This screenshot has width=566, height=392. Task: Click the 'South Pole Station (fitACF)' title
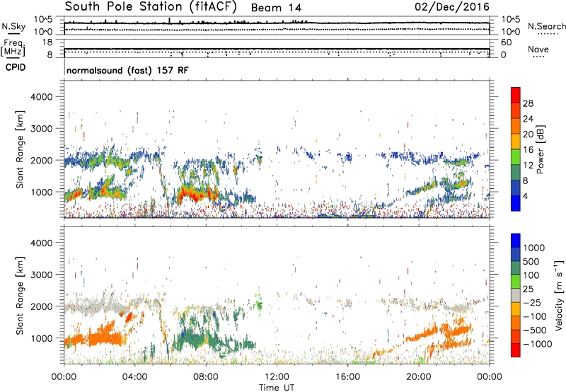(151, 6)
